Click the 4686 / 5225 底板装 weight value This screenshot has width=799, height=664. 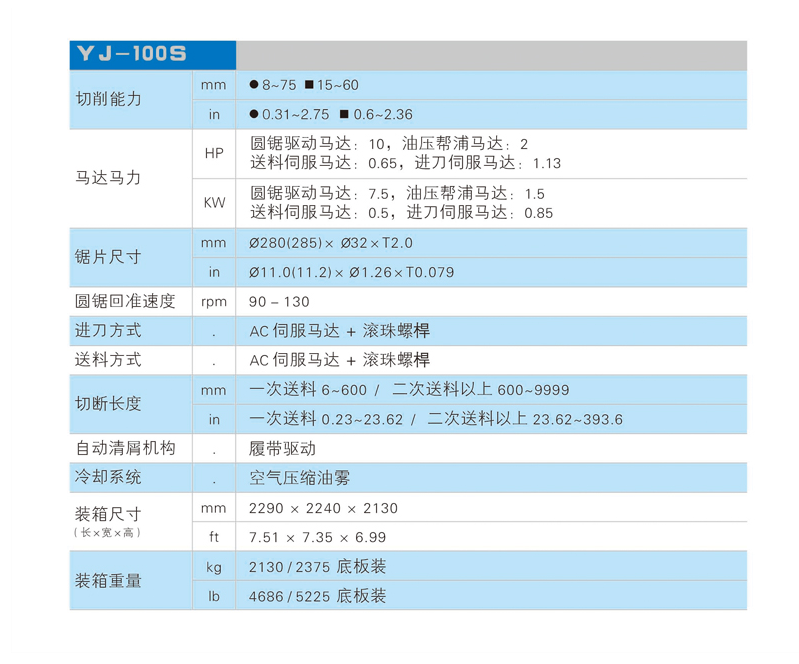click(317, 596)
